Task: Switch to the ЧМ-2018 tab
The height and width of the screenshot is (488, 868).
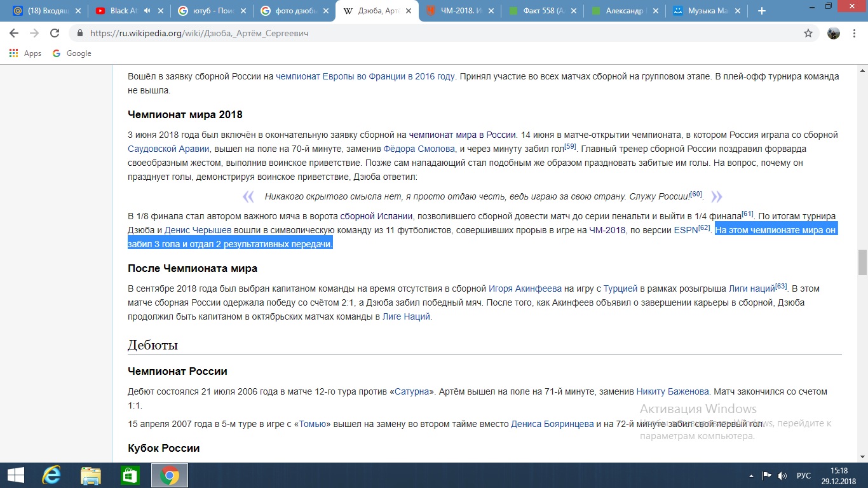Action: click(460, 11)
